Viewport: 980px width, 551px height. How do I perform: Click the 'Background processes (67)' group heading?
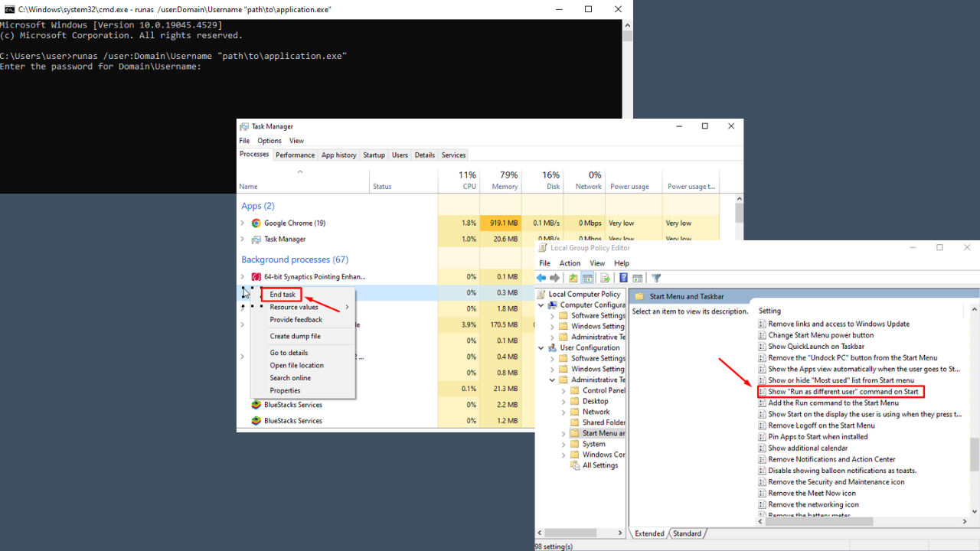coord(295,259)
